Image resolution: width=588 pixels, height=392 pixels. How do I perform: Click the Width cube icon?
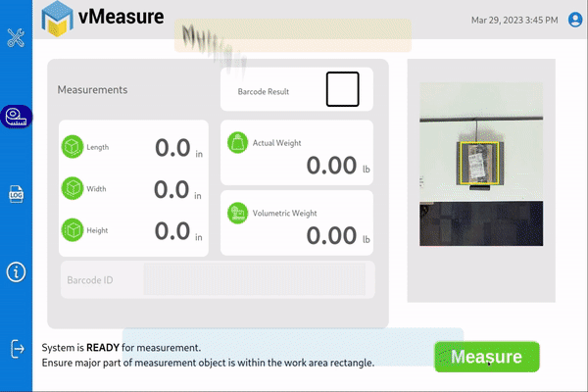pyautogui.click(x=72, y=188)
